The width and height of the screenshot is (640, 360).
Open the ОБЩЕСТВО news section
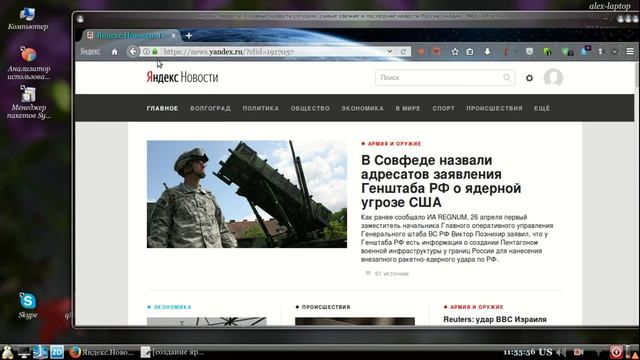(x=310, y=109)
